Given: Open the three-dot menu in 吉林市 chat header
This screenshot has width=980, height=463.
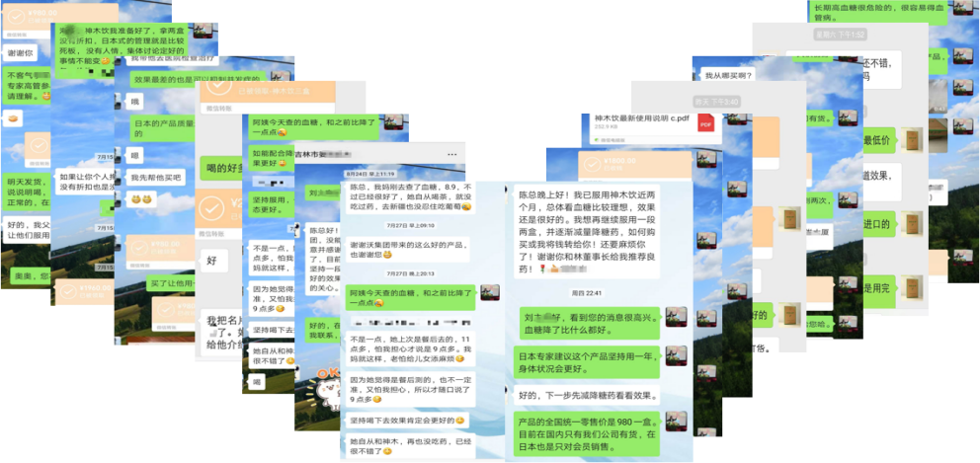Looking at the screenshot, I should [x=451, y=154].
